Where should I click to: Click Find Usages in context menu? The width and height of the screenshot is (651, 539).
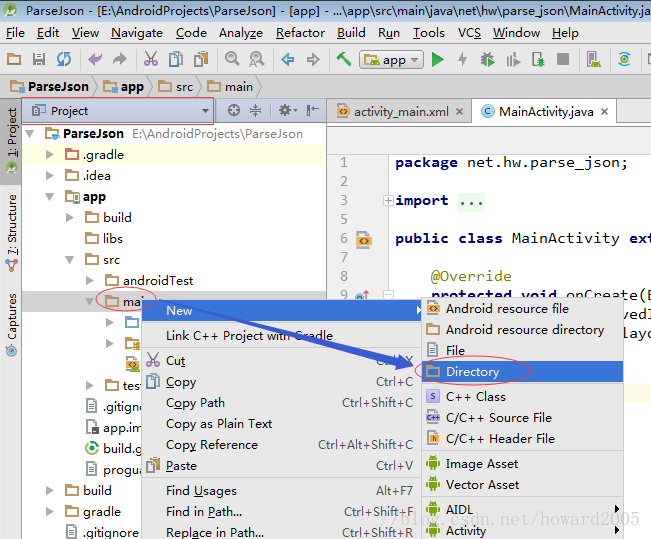tap(282, 491)
